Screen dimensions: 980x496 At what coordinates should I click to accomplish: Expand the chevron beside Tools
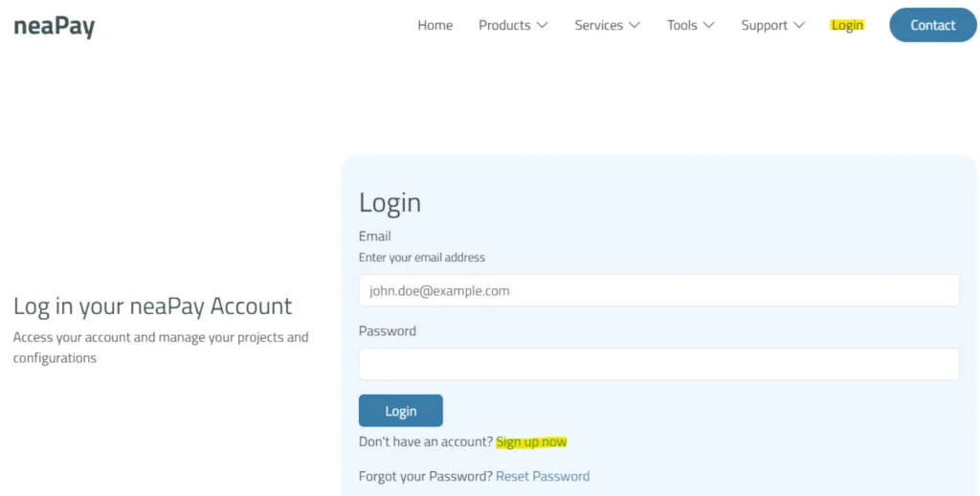709,25
